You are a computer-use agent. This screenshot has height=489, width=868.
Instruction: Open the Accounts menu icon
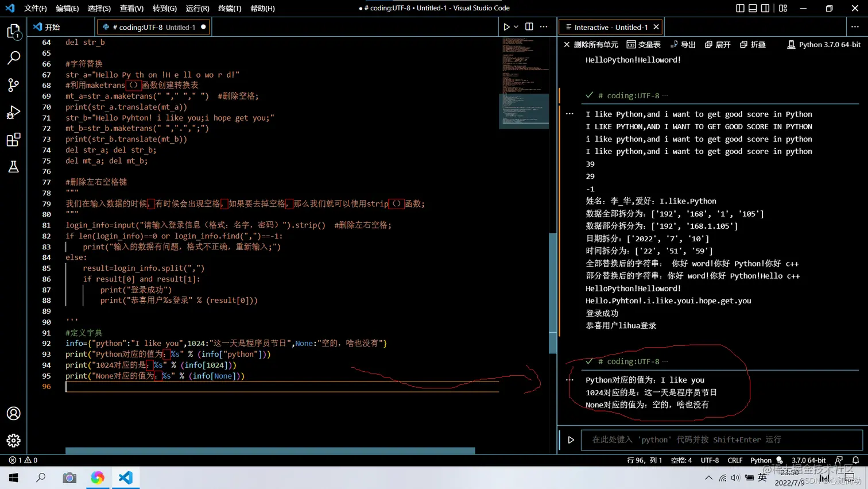(13, 414)
